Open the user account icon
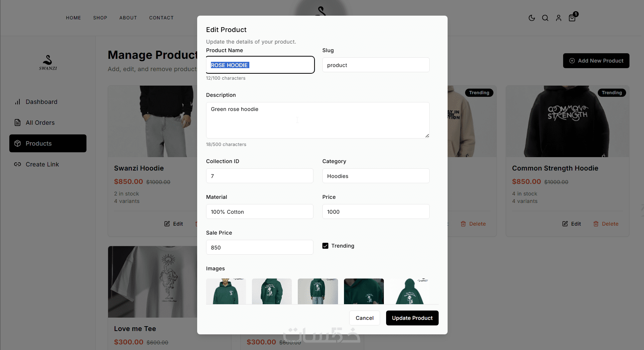The image size is (644, 350). coord(559,18)
